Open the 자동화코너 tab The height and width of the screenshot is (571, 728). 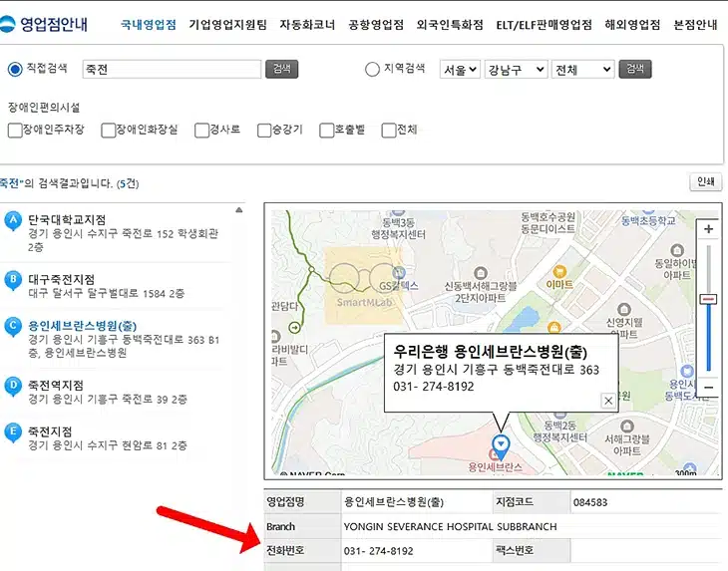307,25
